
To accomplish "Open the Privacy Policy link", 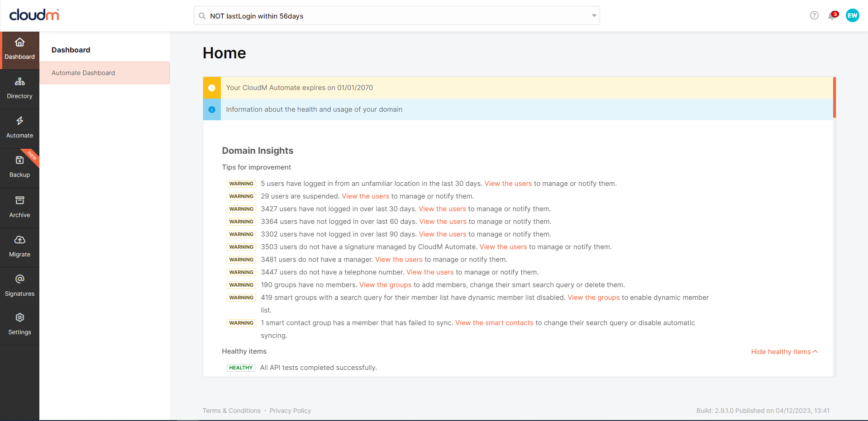I will [290, 411].
